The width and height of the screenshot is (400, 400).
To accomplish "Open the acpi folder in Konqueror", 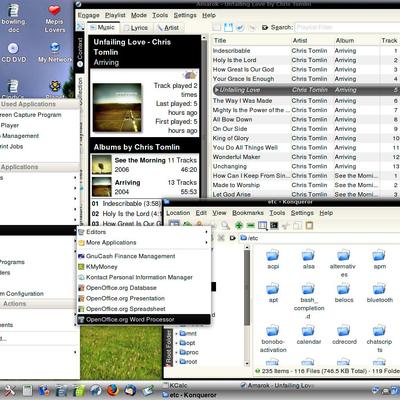I will point(273,259).
